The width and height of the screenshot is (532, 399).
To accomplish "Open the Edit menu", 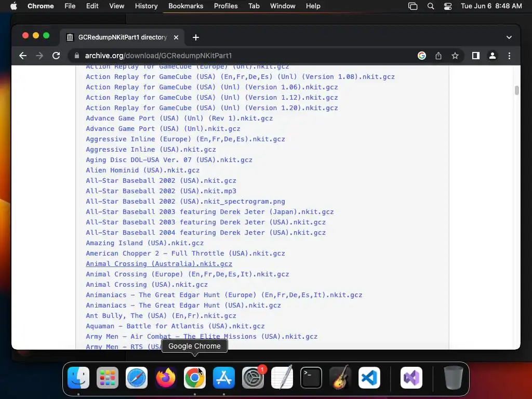I will (x=92, y=6).
